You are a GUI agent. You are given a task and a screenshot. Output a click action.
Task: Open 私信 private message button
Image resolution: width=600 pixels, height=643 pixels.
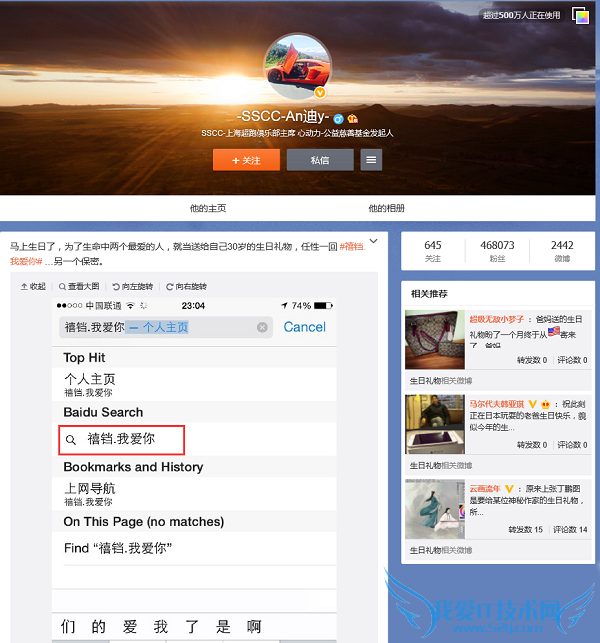click(320, 160)
